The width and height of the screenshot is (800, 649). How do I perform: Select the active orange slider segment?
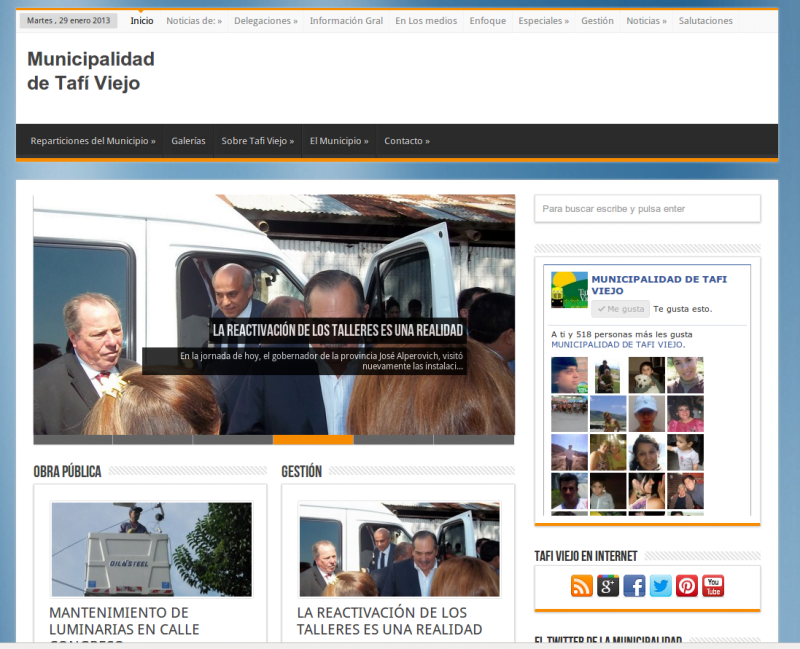coord(313,440)
